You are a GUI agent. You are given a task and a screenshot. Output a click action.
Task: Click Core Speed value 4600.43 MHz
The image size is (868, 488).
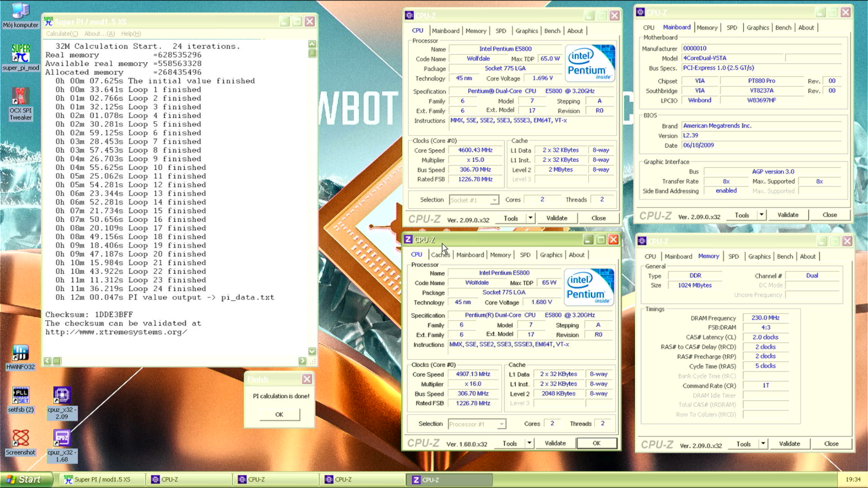pyautogui.click(x=475, y=150)
